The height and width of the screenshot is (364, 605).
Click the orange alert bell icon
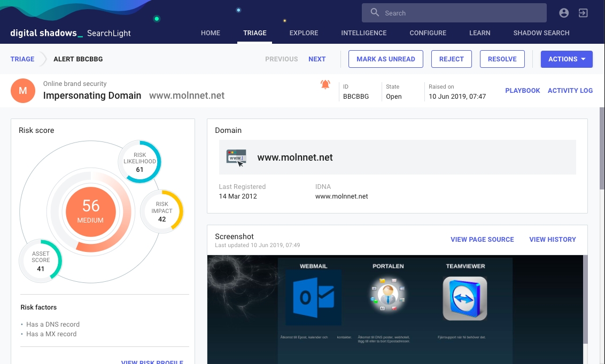[326, 85]
